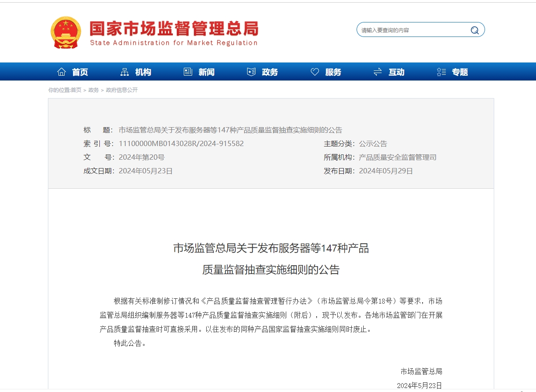Click the national emblem logo
Image resolution: width=536 pixels, height=392 pixels.
tap(66, 32)
